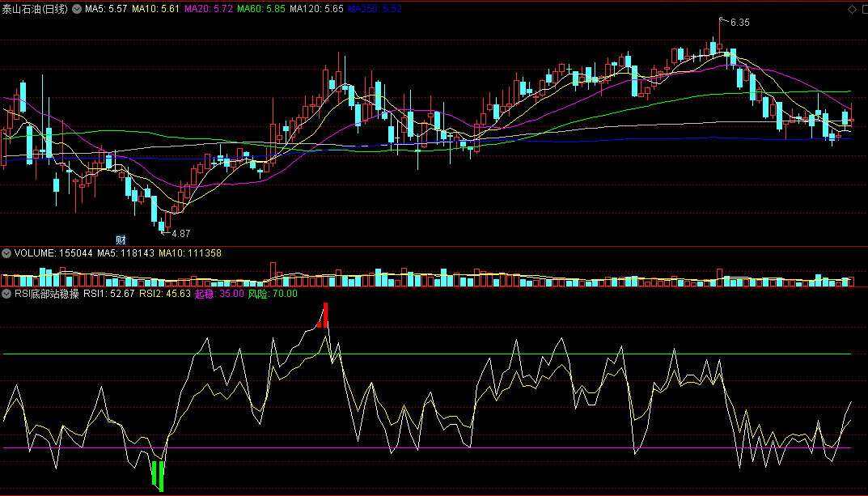Click the 6.35 high price marker
This screenshot has height=496, width=868.
click(739, 23)
